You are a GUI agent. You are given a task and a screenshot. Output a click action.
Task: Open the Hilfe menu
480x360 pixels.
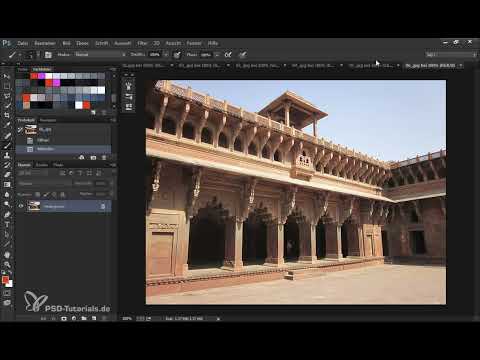point(213,43)
